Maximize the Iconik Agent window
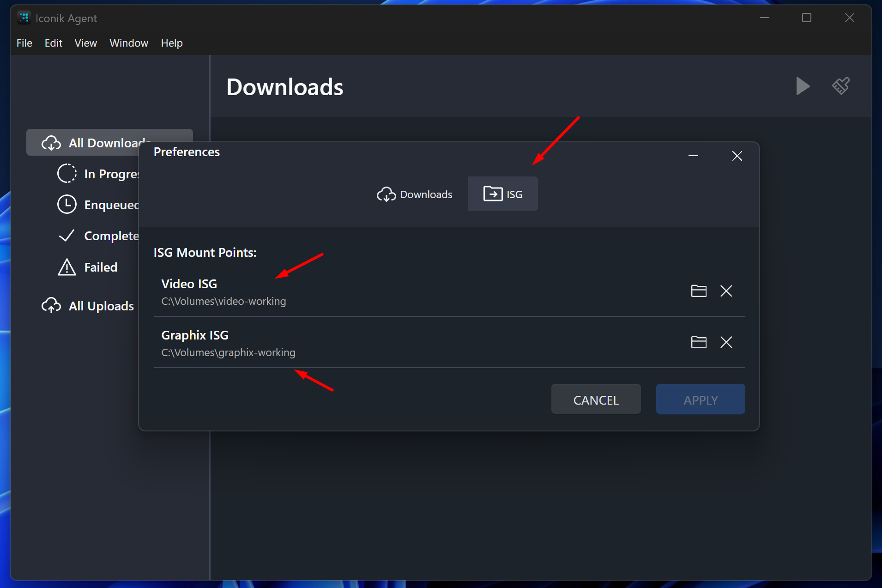 pyautogui.click(x=807, y=18)
